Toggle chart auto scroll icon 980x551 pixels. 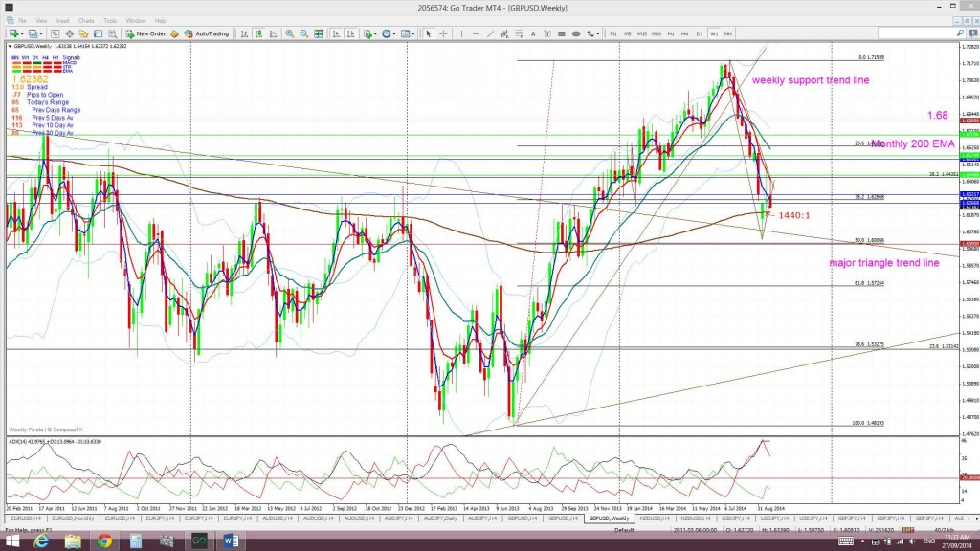coord(336,33)
